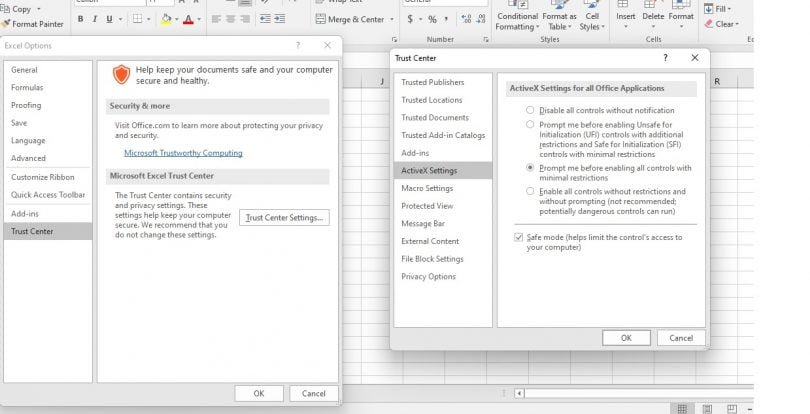Click Trust Center help question mark
The height and width of the screenshot is (414, 810).
point(665,58)
